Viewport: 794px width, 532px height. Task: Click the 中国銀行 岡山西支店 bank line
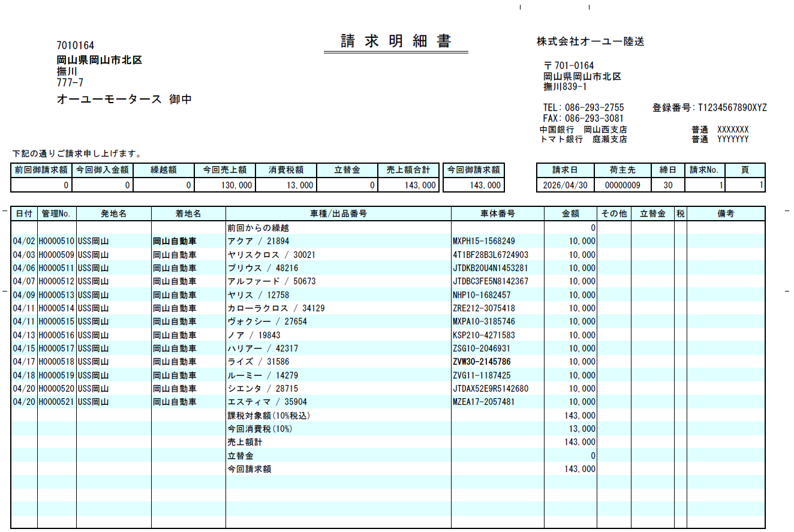[583, 130]
